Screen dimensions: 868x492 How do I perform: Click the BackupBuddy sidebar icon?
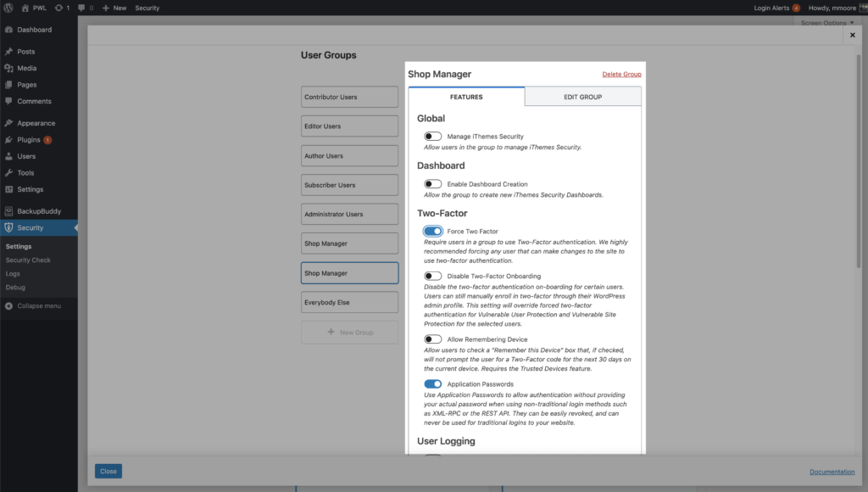pos(8,211)
